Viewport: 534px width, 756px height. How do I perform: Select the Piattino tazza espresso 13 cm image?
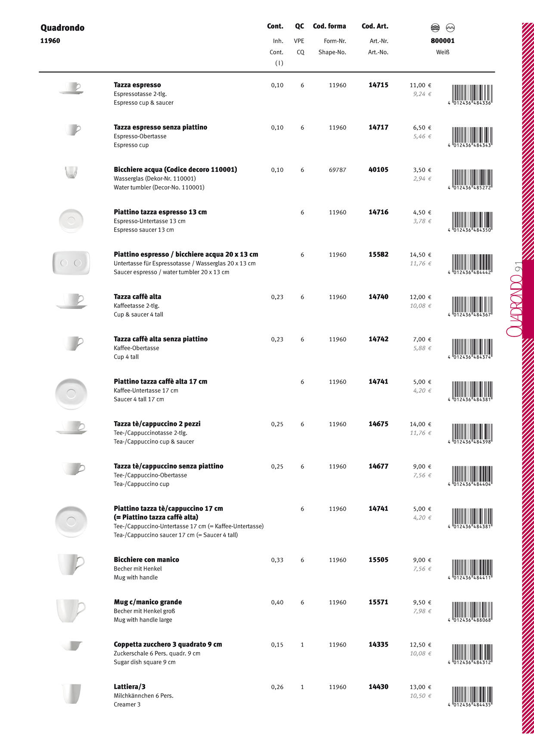coord(71,220)
